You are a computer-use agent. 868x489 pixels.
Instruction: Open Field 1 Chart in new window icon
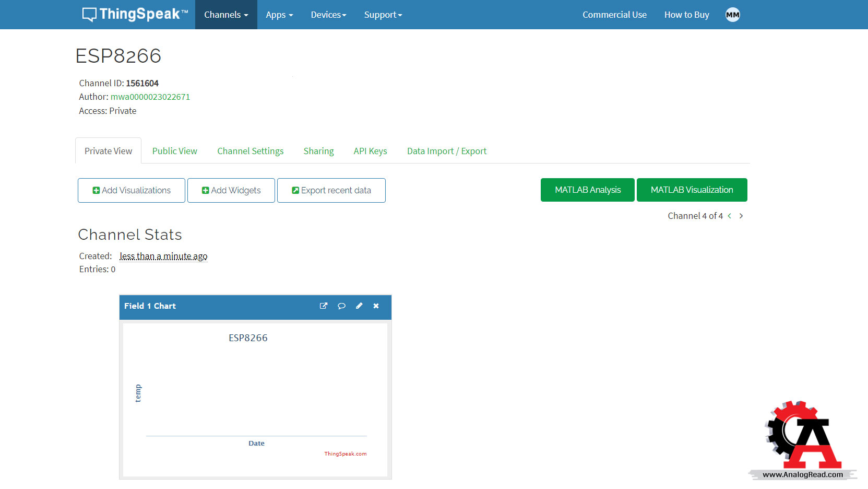324,306
